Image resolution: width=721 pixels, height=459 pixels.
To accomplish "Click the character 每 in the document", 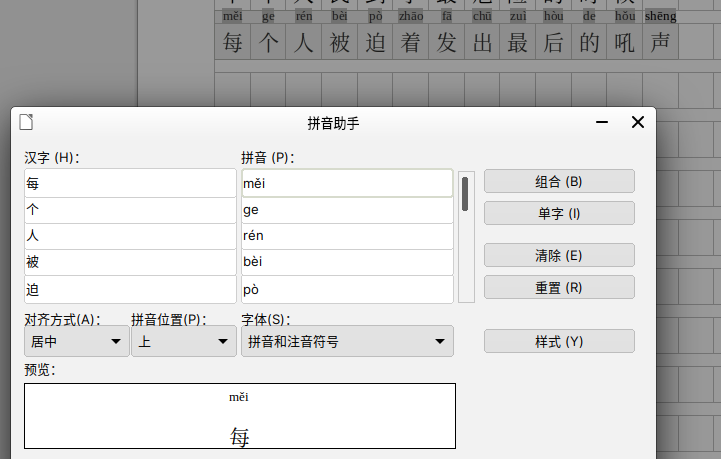I will pos(233,43).
